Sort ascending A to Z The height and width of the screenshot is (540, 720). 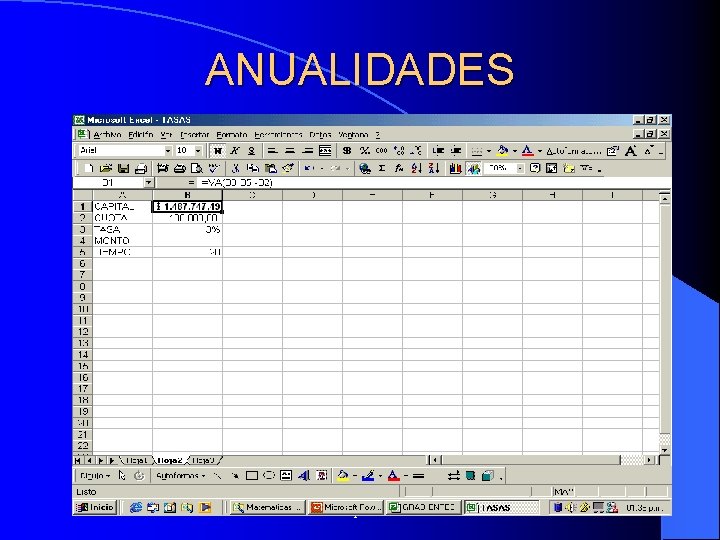coord(416,169)
